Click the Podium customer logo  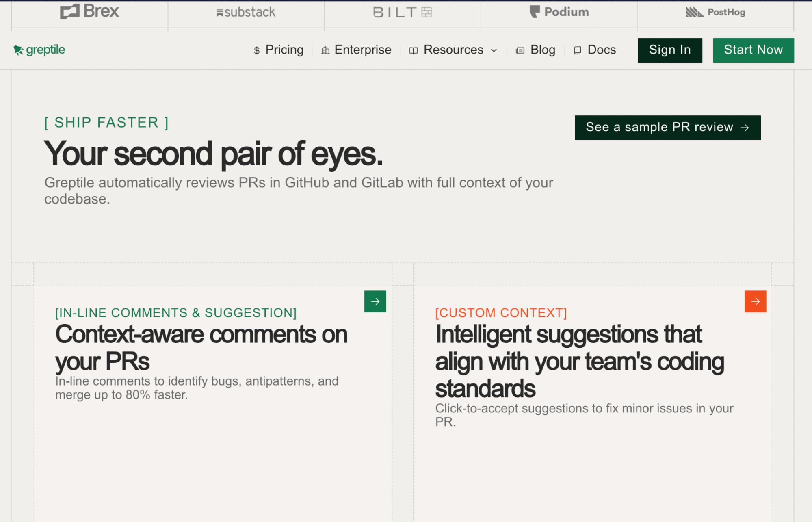(x=559, y=12)
